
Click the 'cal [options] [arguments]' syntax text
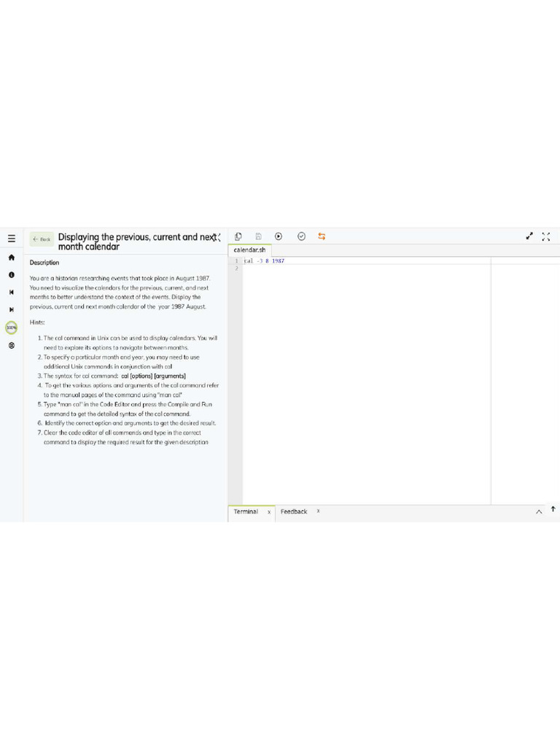click(x=153, y=376)
